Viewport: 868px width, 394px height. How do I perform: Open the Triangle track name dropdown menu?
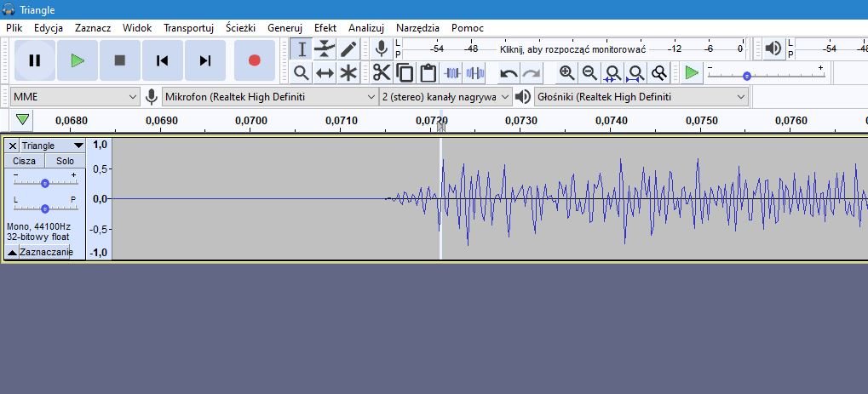[53, 146]
